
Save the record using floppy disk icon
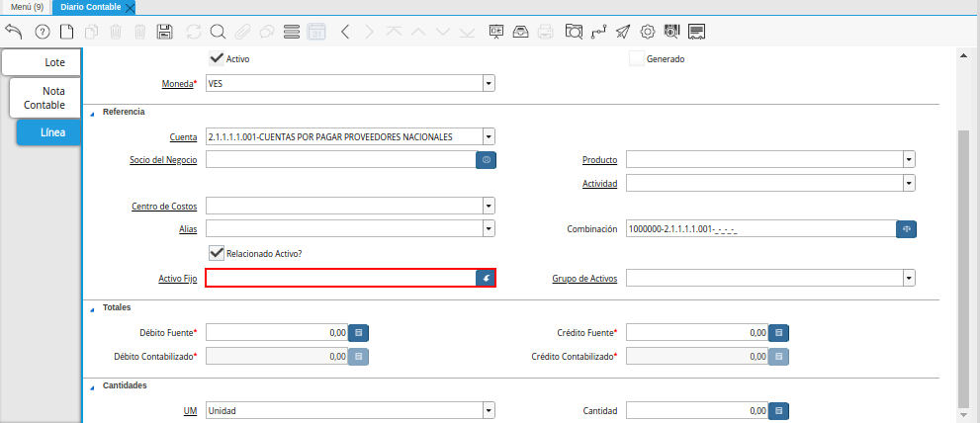pyautogui.click(x=165, y=32)
